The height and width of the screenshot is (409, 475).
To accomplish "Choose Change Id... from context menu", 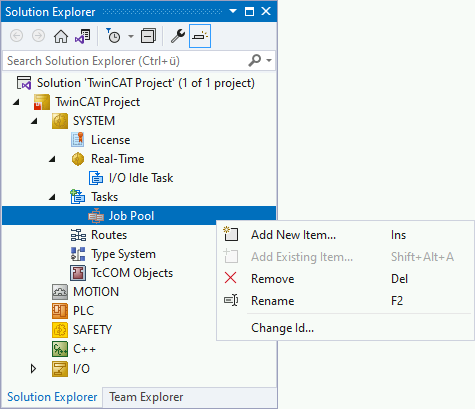I will pos(345,328).
